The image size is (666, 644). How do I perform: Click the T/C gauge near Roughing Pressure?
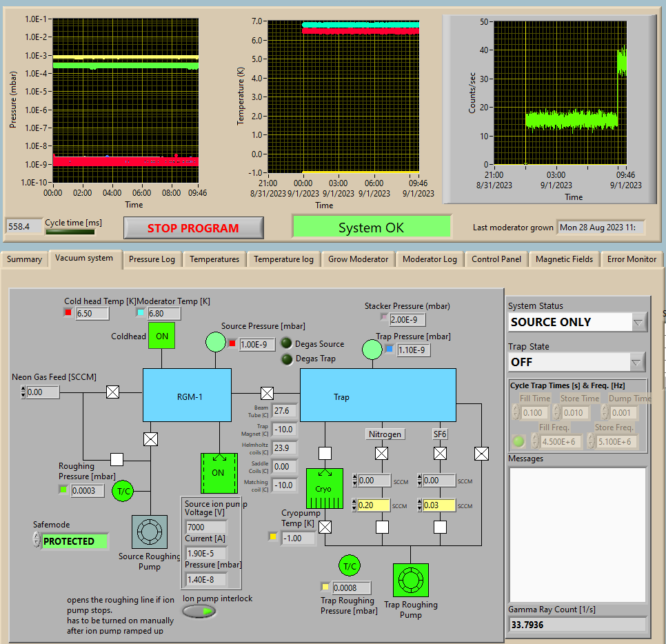[123, 490]
